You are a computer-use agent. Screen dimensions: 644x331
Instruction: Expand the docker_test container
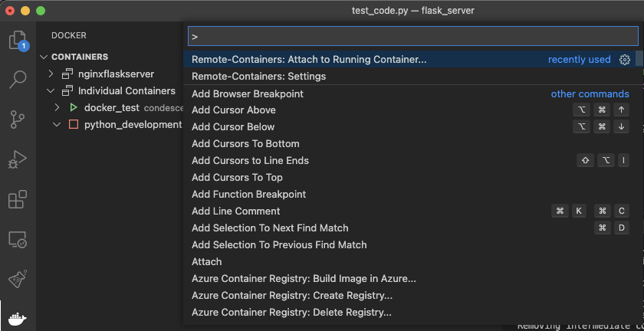pyautogui.click(x=57, y=107)
